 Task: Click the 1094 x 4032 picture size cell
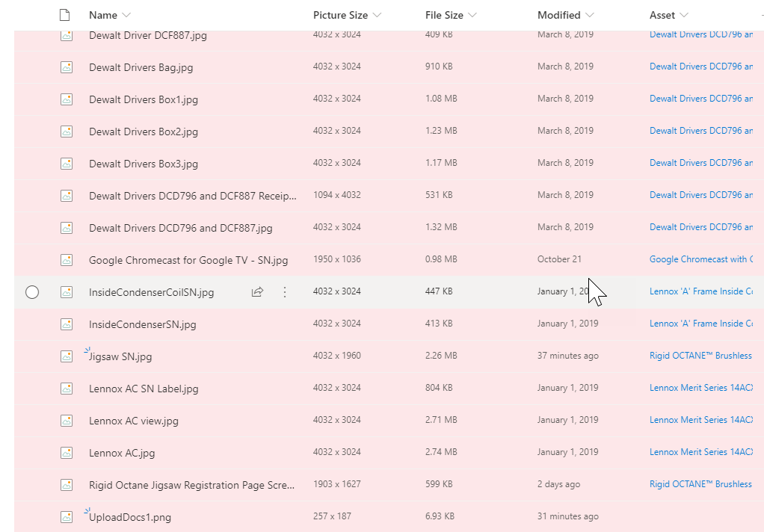click(337, 195)
